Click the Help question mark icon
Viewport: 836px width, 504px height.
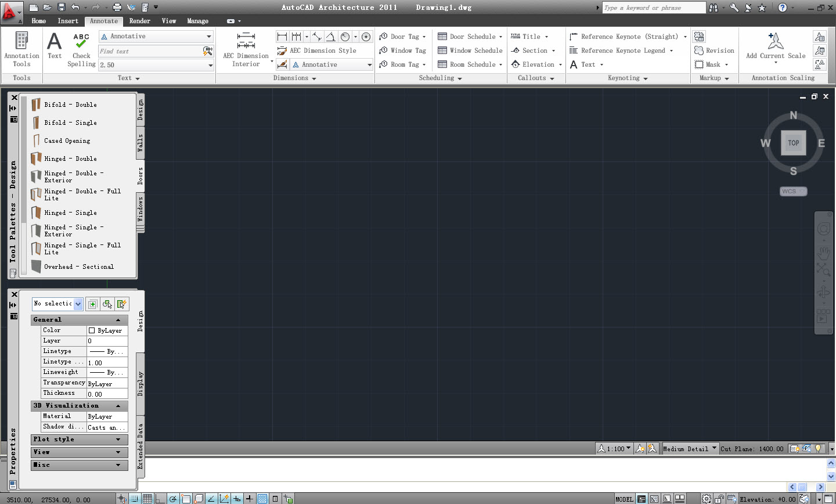point(783,8)
